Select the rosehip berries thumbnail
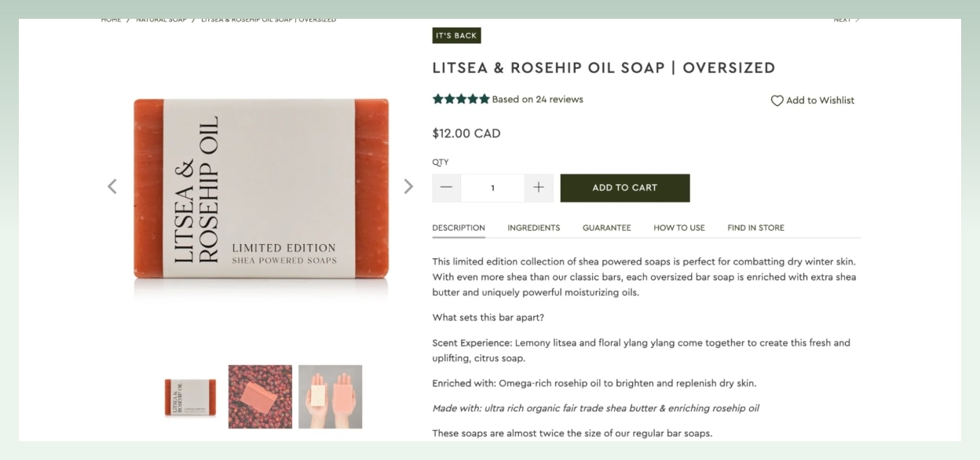980x460 pixels. pos(261,396)
